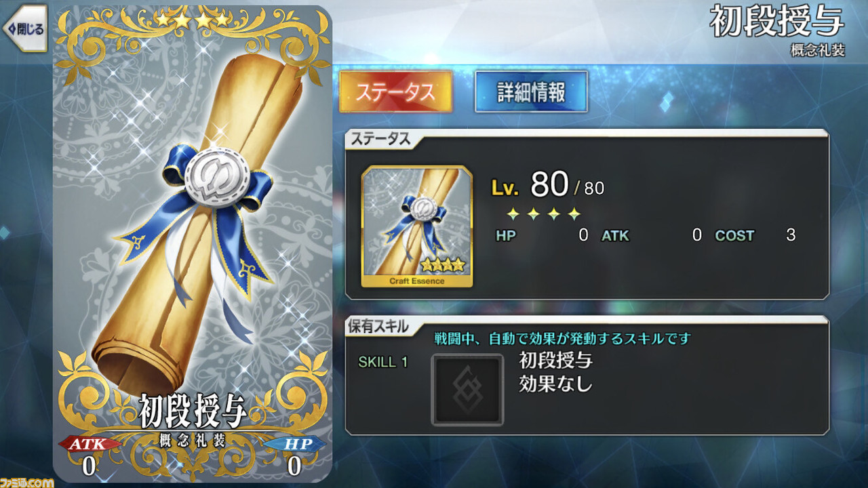Screen dimensions: 868x488
Task: Tap the blue HP badge on card
Action: pos(294,444)
